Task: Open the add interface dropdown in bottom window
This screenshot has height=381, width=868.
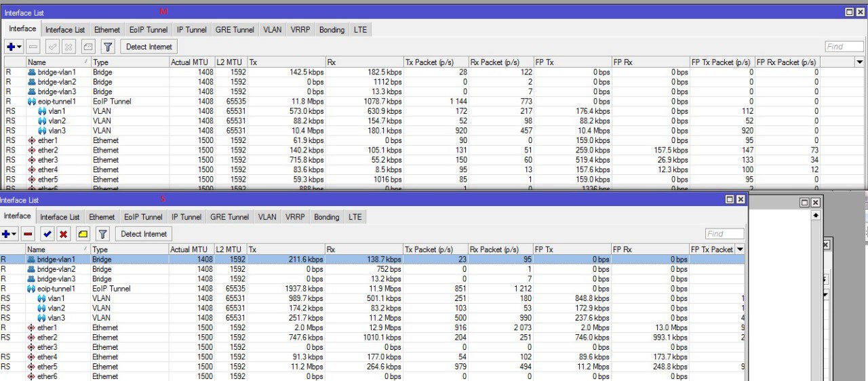Action: coord(9,234)
